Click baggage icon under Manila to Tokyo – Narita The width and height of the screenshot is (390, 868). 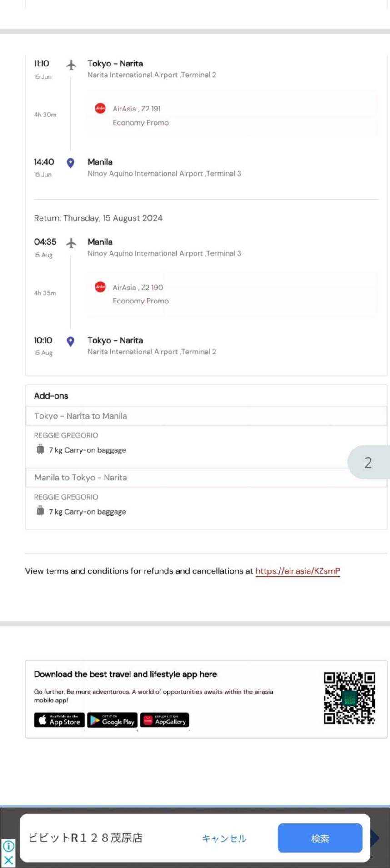(40, 511)
